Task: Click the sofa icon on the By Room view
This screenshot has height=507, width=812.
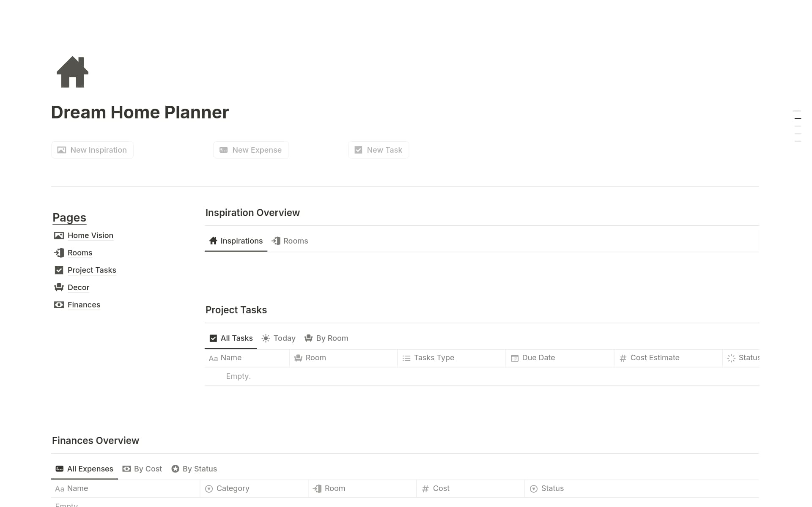Action: click(x=309, y=338)
